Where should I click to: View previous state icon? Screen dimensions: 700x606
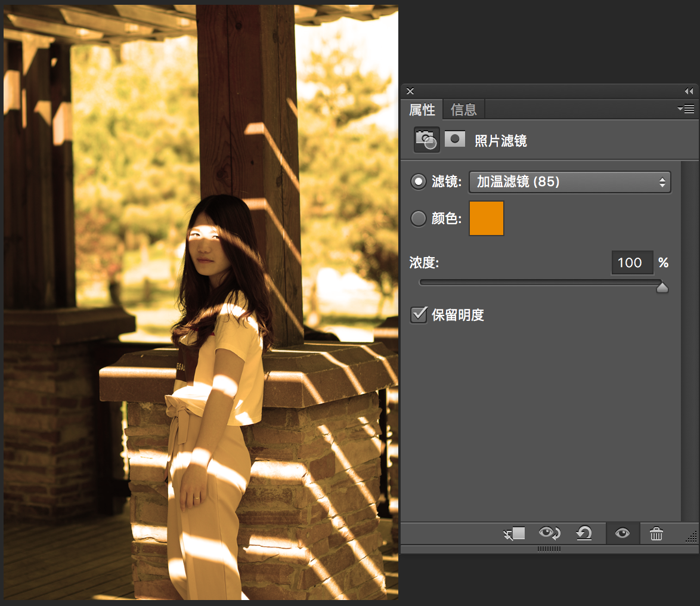click(x=550, y=533)
